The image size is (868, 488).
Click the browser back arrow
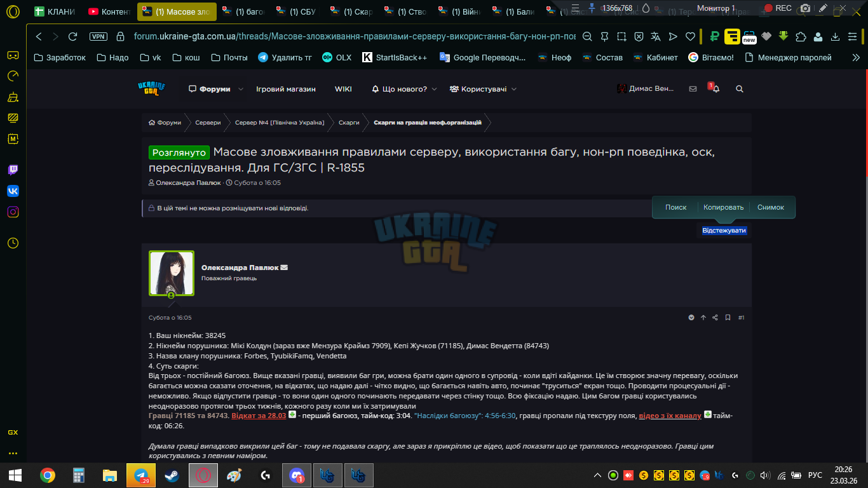39,36
